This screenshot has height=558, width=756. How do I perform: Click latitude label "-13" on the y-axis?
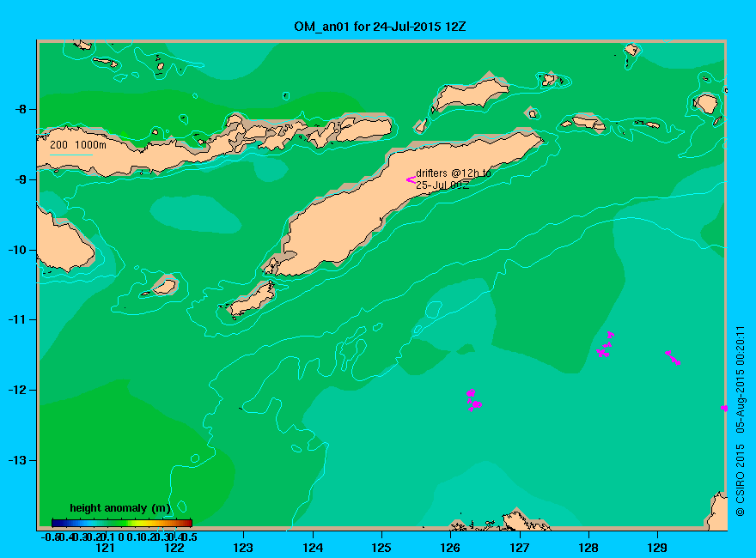tap(18, 460)
